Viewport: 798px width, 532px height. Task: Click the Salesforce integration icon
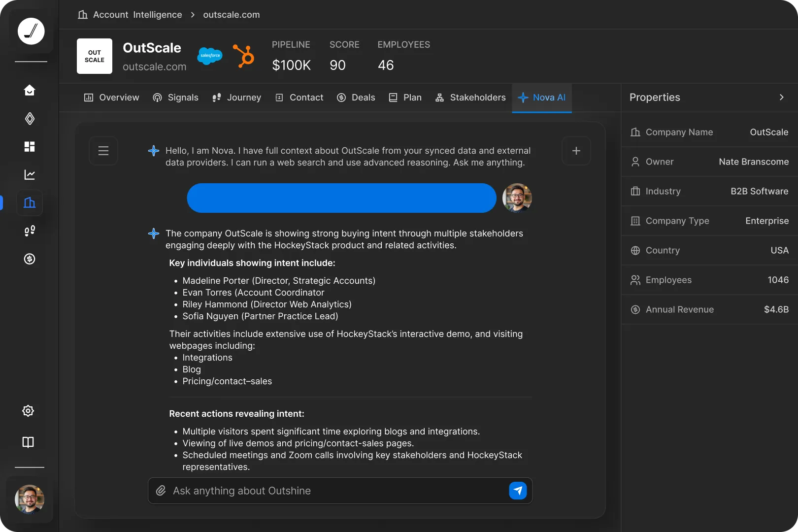pos(210,56)
